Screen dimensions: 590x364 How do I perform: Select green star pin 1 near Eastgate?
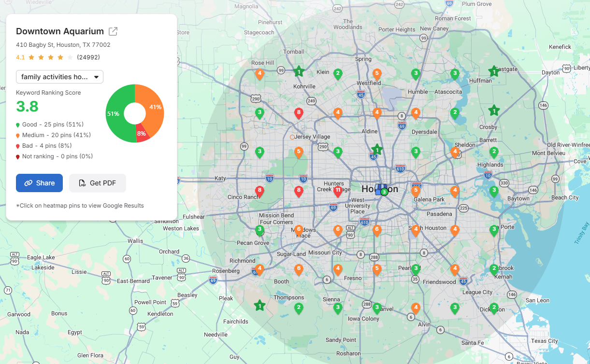pos(493,72)
